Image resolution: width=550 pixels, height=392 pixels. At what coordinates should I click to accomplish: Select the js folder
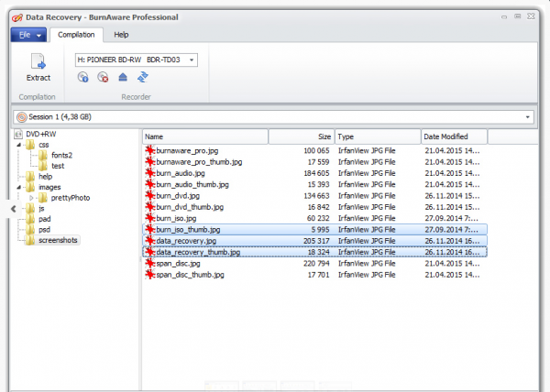pyautogui.click(x=41, y=209)
